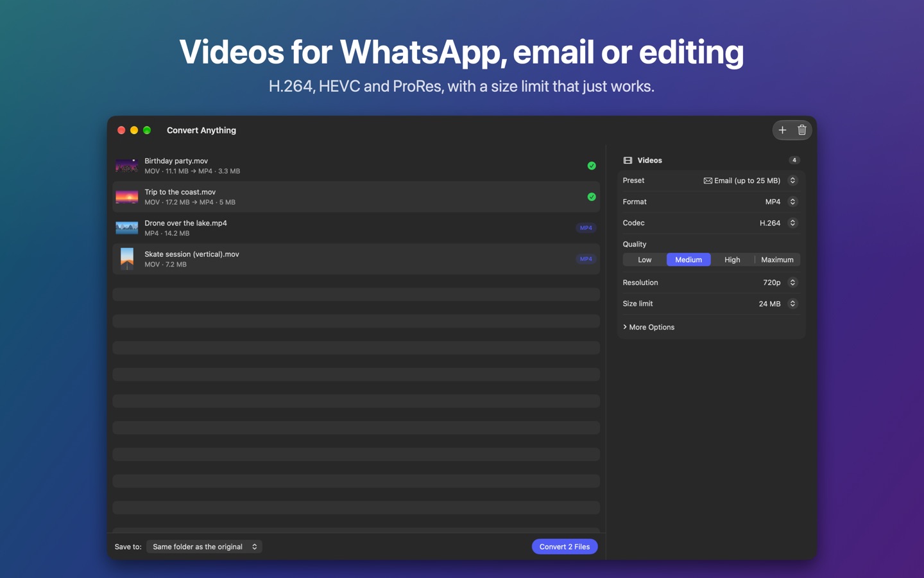The image size is (924, 578).
Task: Click the envelope icon in the Preset field
Action: [708, 181]
